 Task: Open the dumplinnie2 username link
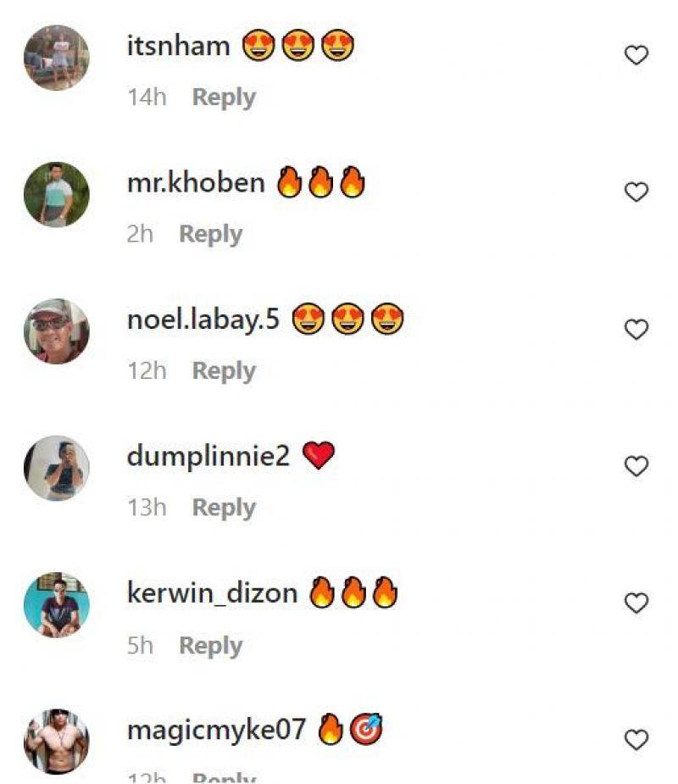pyautogui.click(x=208, y=456)
